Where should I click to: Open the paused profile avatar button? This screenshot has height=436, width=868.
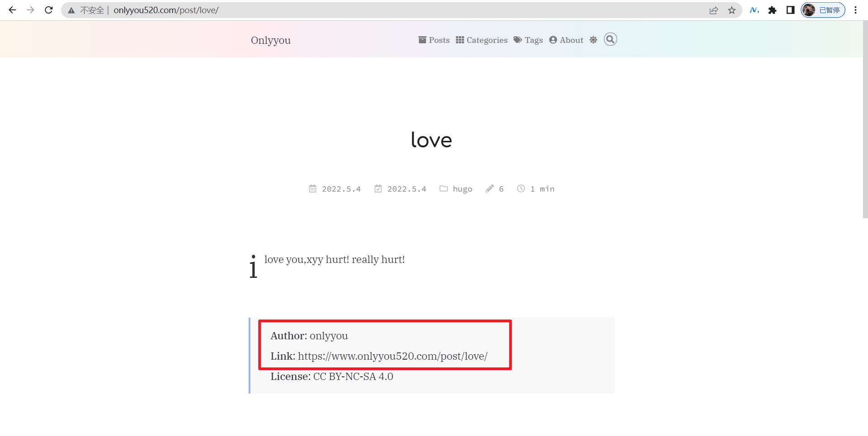pos(823,10)
